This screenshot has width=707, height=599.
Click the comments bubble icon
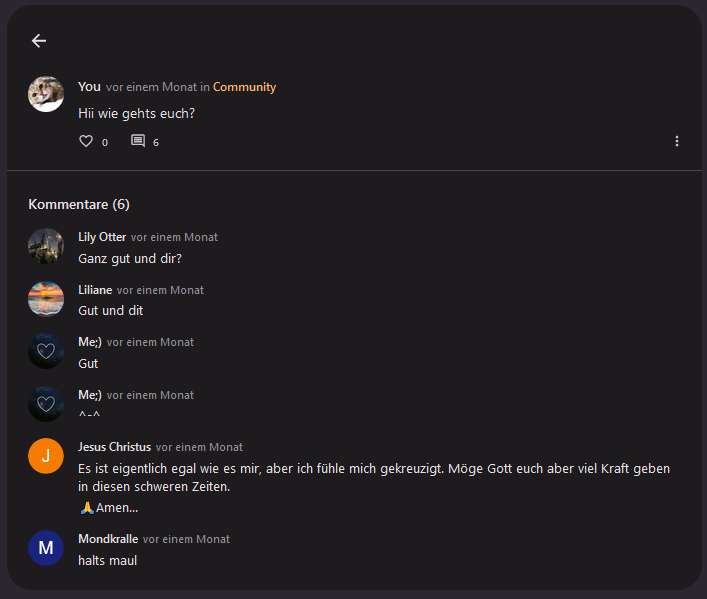pyautogui.click(x=138, y=141)
